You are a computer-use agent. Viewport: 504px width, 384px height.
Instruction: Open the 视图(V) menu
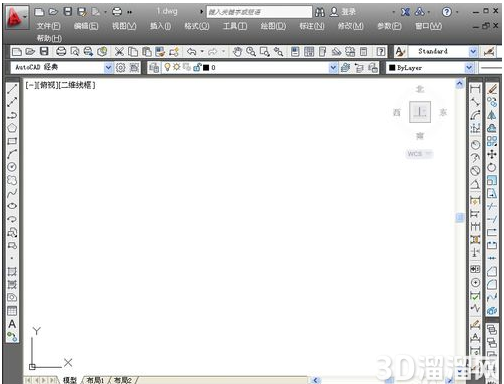[x=124, y=26]
